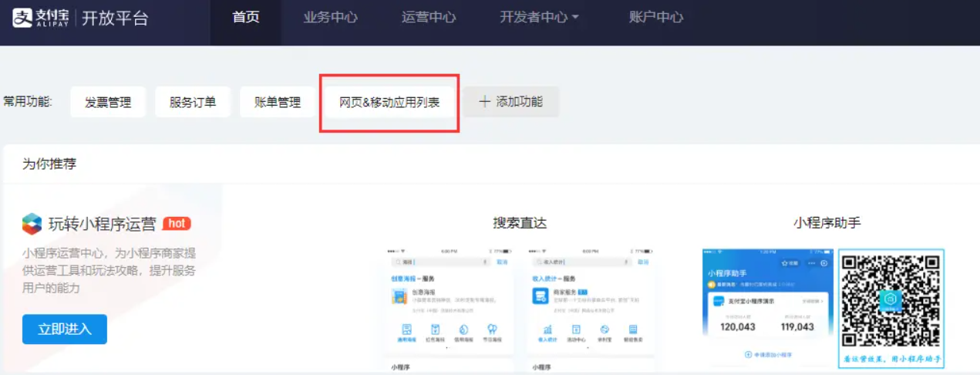This screenshot has width=980, height=375.
Task: Click 申请添加小程序 plus link
Action: point(768,355)
